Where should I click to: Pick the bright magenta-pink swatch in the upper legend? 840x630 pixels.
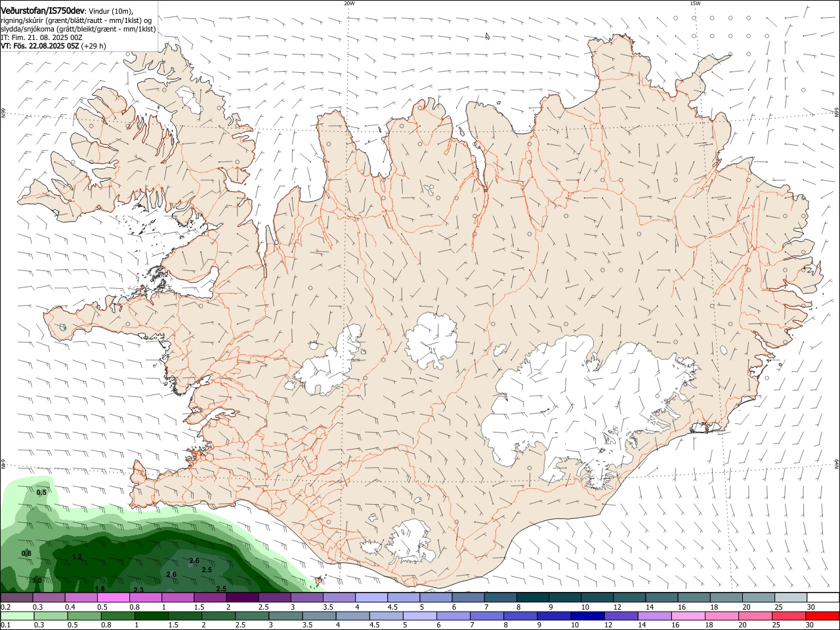(x=113, y=598)
